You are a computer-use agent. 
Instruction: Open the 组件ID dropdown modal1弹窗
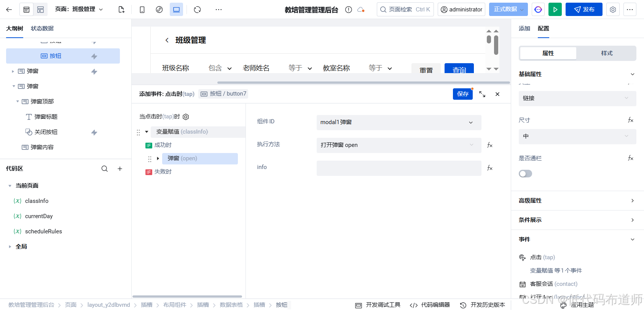[x=399, y=122]
